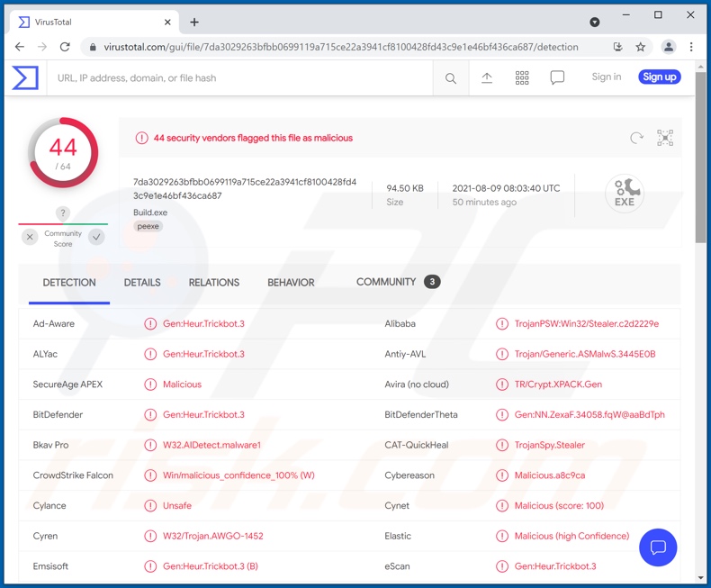Click the Sign up button
This screenshot has height=588, width=711.
[x=659, y=77]
